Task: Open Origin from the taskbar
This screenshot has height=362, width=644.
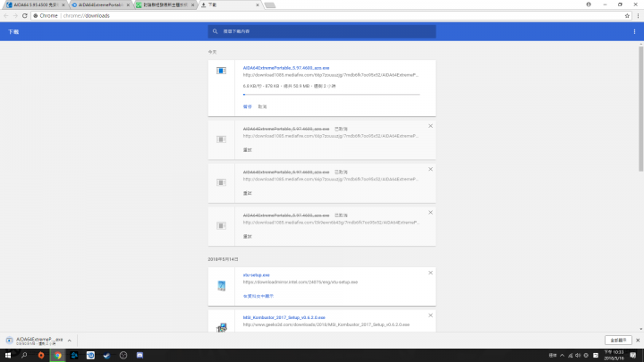Action: click(x=41, y=356)
